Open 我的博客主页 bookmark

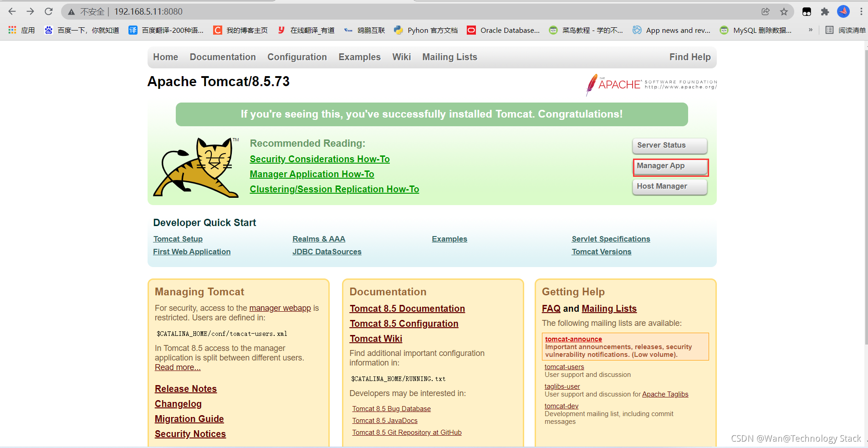(x=241, y=30)
